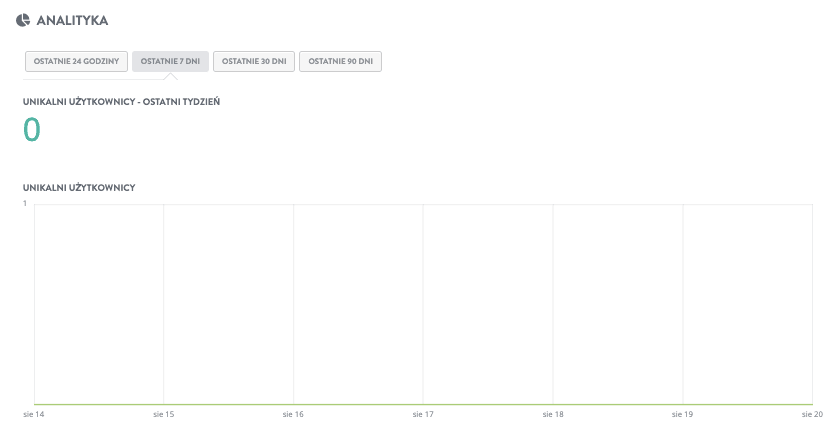The height and width of the screenshot is (434, 837).
Task: Select the 'sie 19' date label
Action: [x=682, y=413]
